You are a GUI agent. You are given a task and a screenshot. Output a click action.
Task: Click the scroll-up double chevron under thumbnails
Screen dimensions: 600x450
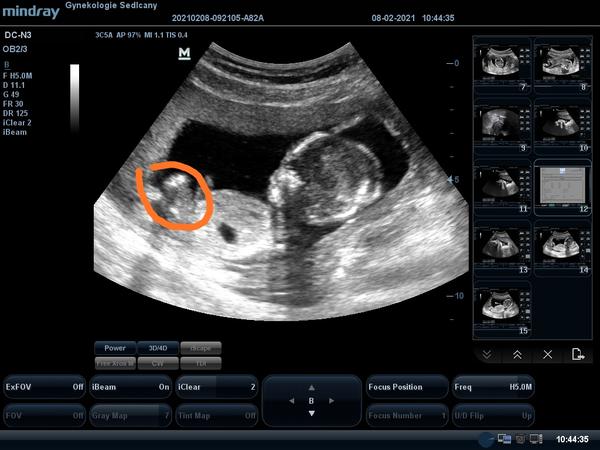517,354
